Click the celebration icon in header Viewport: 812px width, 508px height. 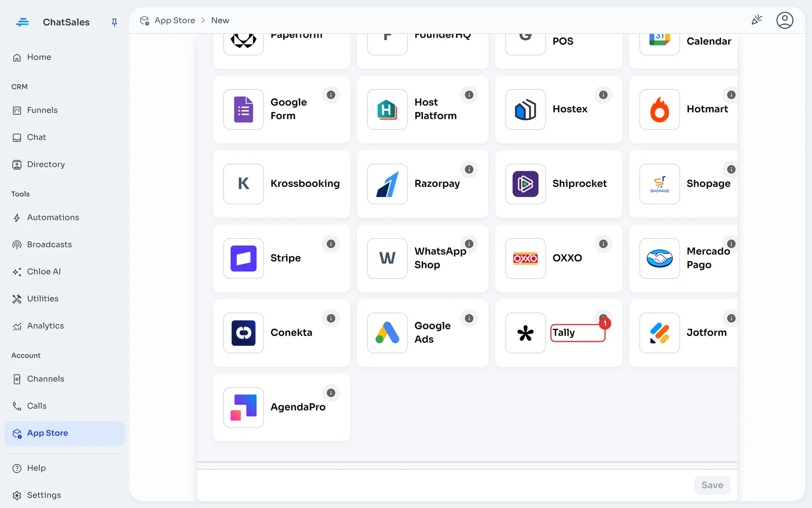click(x=757, y=20)
